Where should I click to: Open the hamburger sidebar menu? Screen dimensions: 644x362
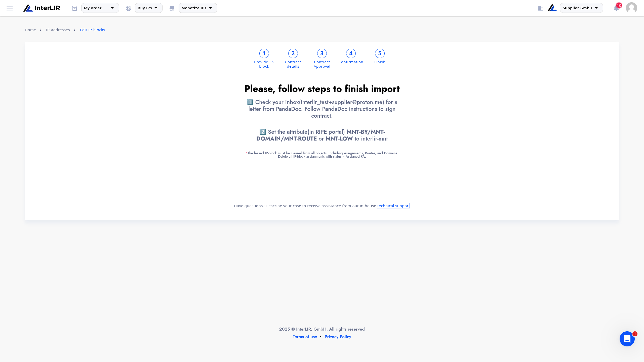(10, 8)
